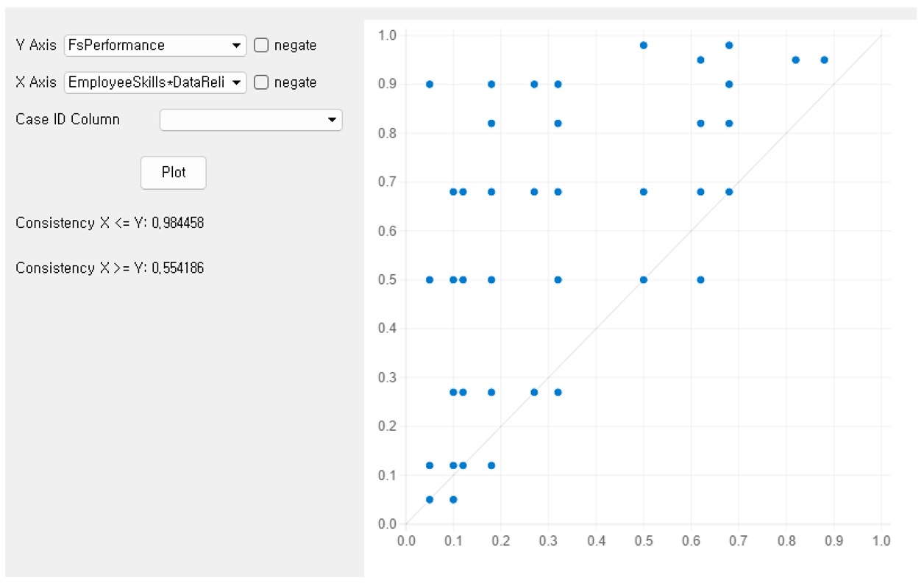Click the Consistency X <= Y result text
924x586 pixels.
(110, 224)
